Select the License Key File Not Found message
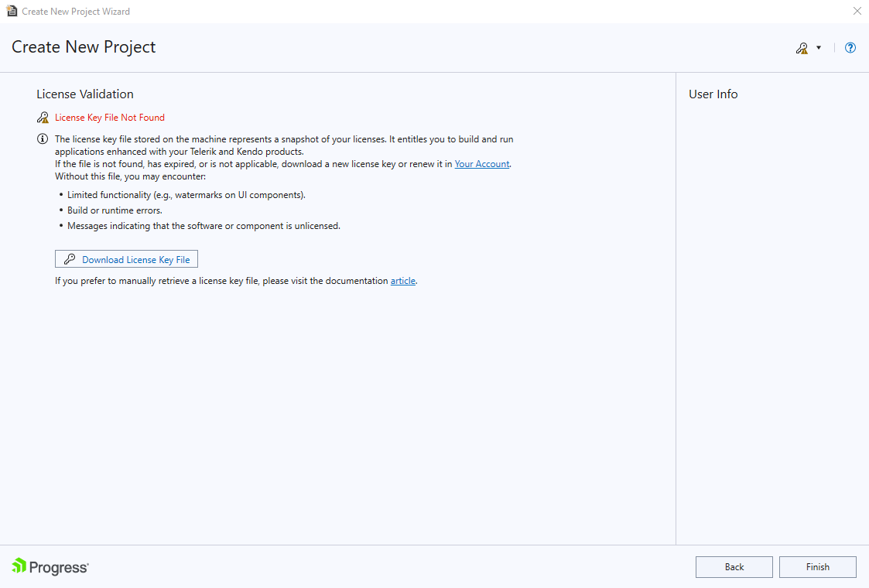Viewport: 869px width, 588px height. click(109, 117)
